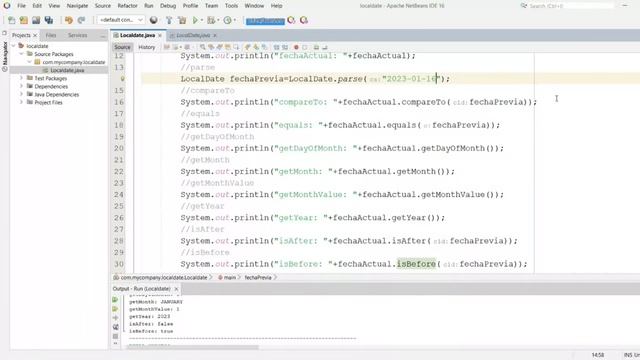This screenshot has width=640, height=360.
Task: Expand the Dependencies node
Action: click(22, 86)
